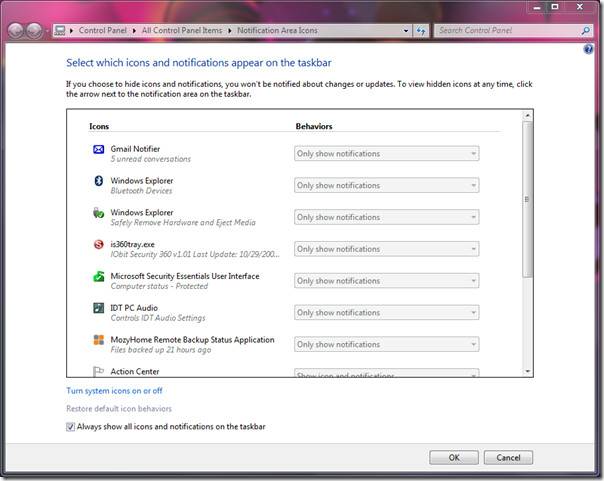Open Microsoft Security Essentials behavior dropdown

coord(387,281)
